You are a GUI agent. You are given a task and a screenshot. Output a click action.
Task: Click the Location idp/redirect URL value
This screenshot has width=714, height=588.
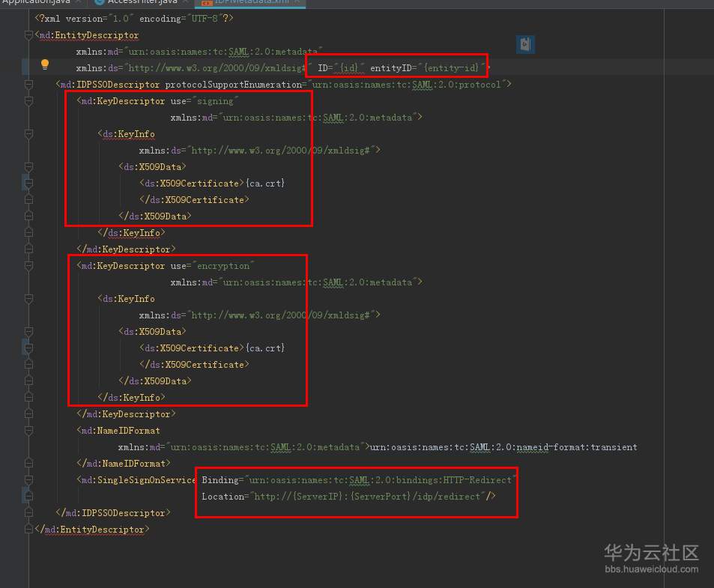pos(367,497)
